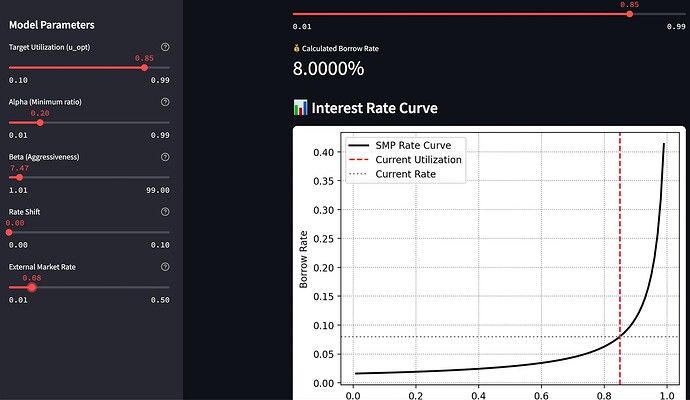
Task: Click the Interest Rate Curve chart image
Action: tap(489, 263)
